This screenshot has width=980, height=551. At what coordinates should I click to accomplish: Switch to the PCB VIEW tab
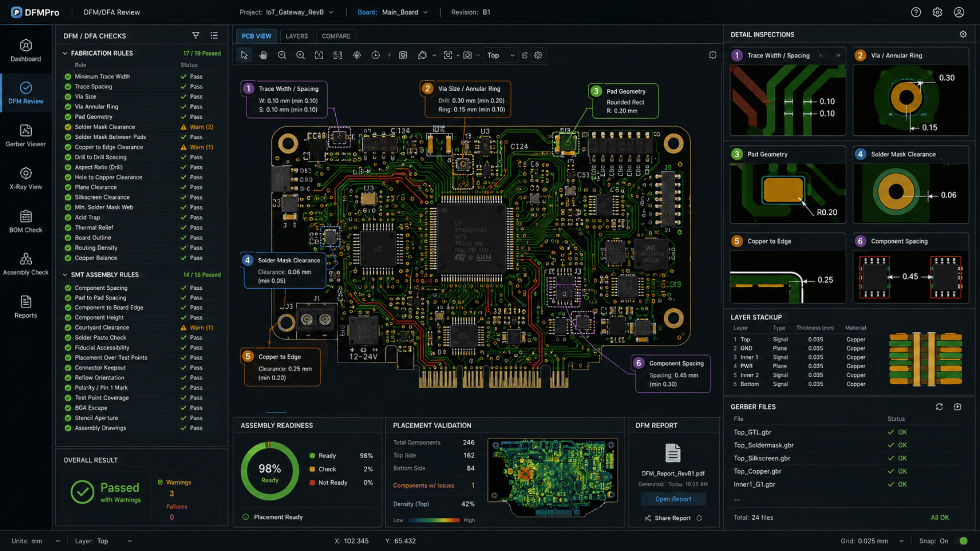coord(256,36)
